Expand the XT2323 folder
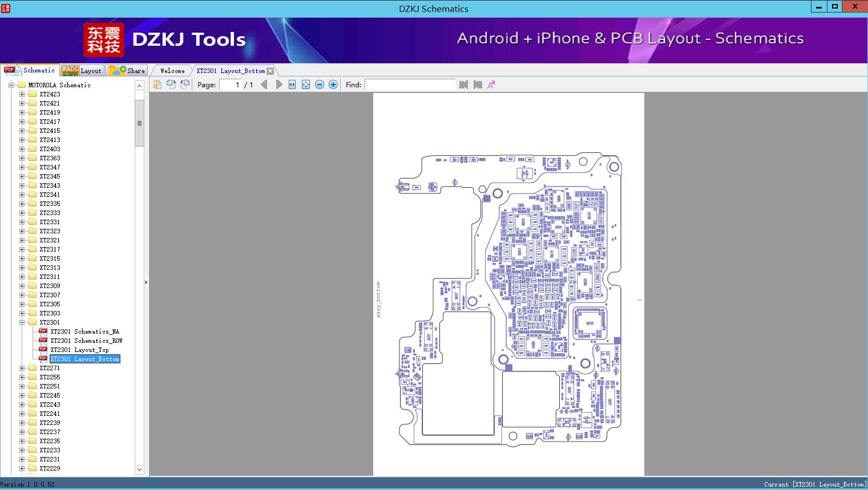Viewport: 868px width, 490px height. point(22,231)
